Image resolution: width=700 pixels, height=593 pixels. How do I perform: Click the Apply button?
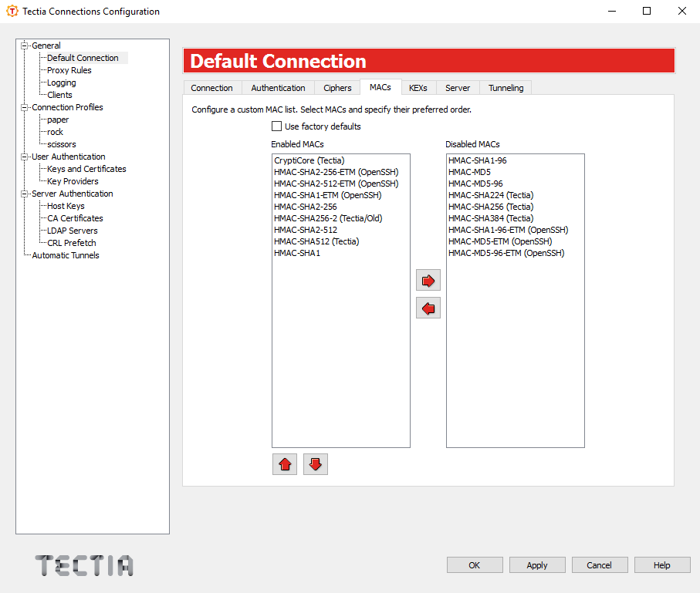point(537,564)
